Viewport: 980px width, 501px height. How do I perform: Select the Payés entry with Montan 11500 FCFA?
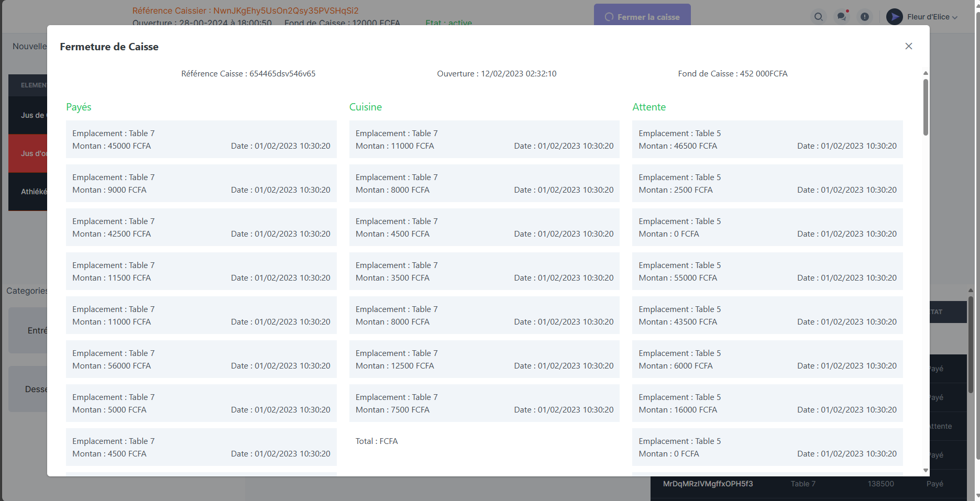201,271
